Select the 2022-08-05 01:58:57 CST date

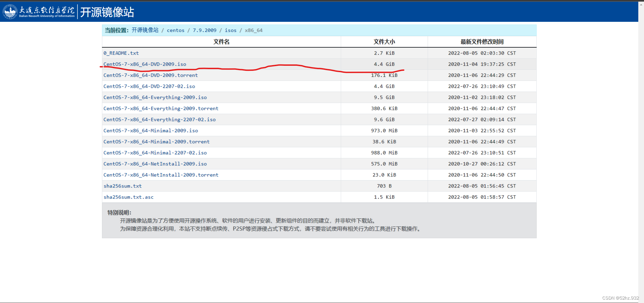(x=482, y=197)
